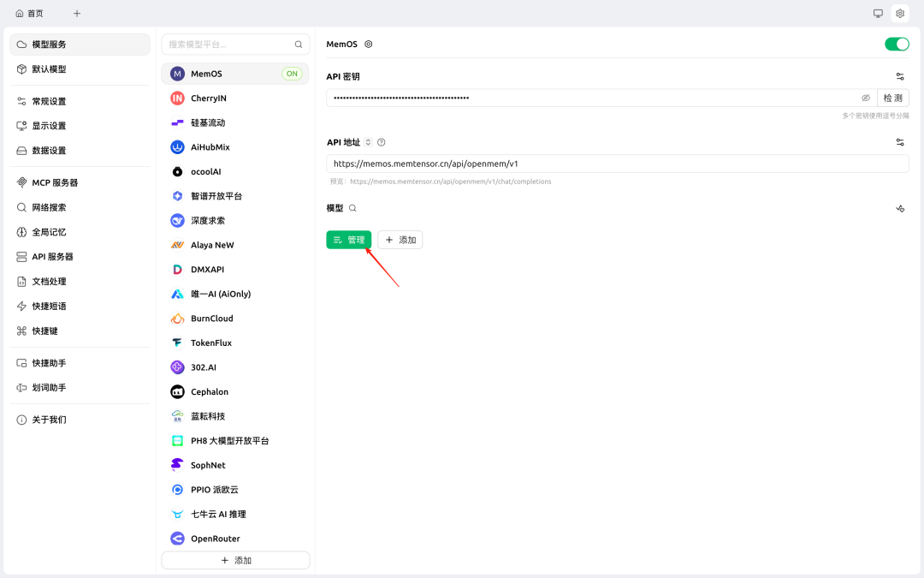Image resolution: width=924 pixels, height=578 pixels.
Task: Select 硅基流动 provider
Action: (235, 122)
